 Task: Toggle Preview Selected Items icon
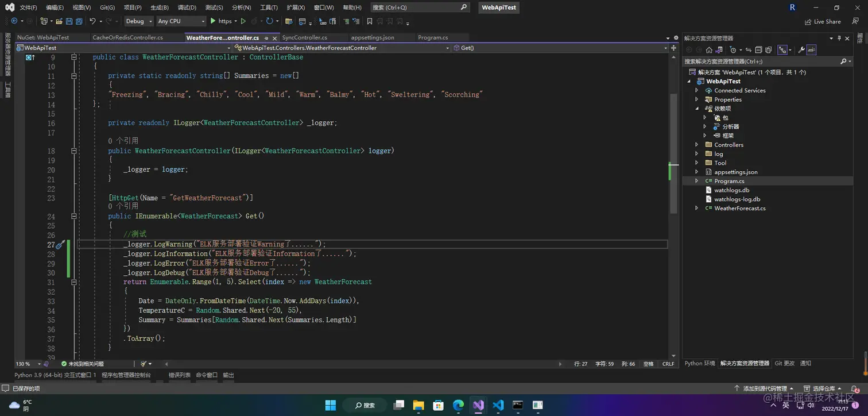click(811, 50)
